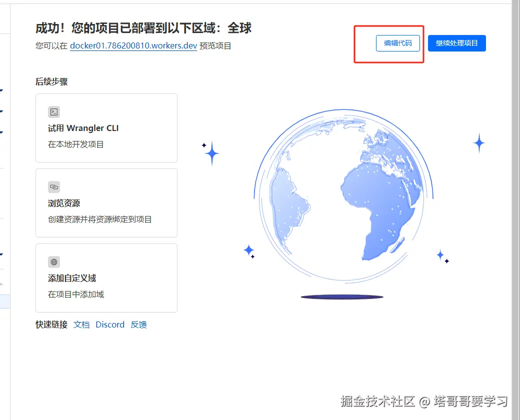Image resolution: width=520 pixels, height=420 pixels.
Task: Click the globe icon for 添加自定义域
Action: click(54, 262)
